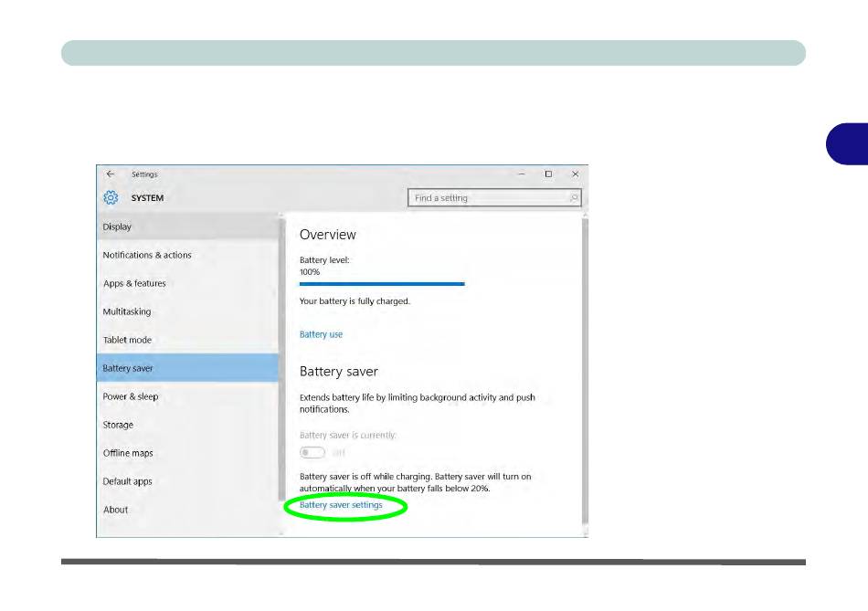The height and width of the screenshot is (611, 868).
Task: Open the Battery use link
Action: [x=321, y=334]
